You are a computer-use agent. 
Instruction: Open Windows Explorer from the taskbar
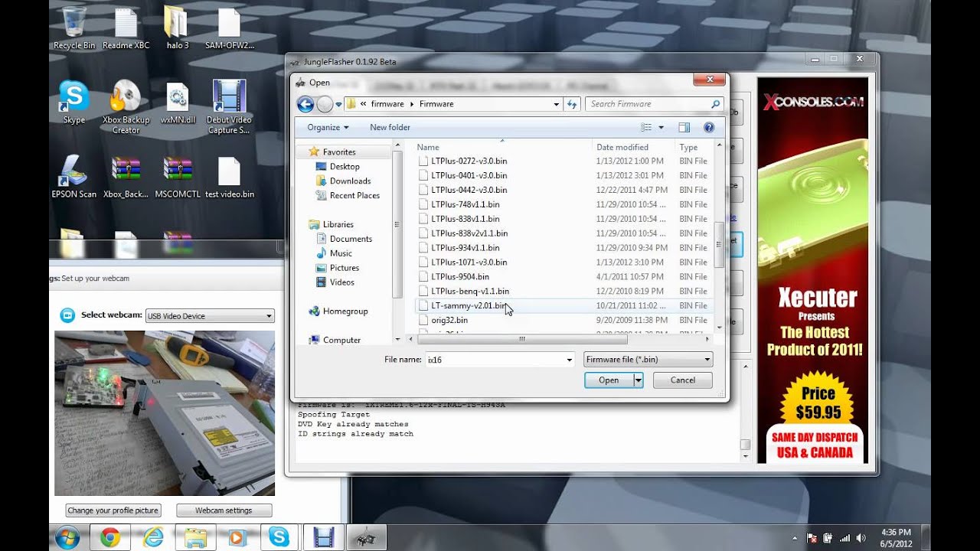pos(195,537)
